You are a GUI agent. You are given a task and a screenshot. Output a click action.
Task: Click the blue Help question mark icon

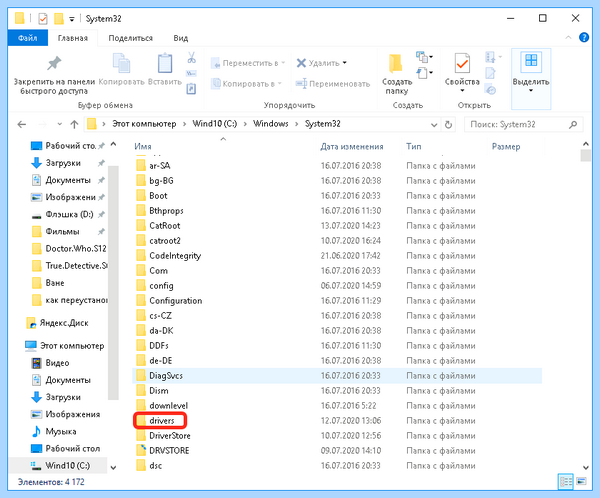click(584, 38)
